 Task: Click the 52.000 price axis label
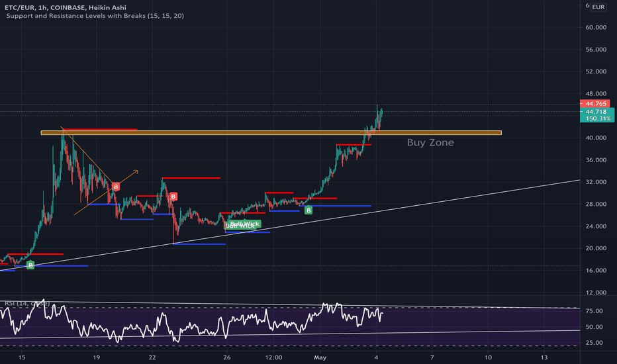[596, 71]
